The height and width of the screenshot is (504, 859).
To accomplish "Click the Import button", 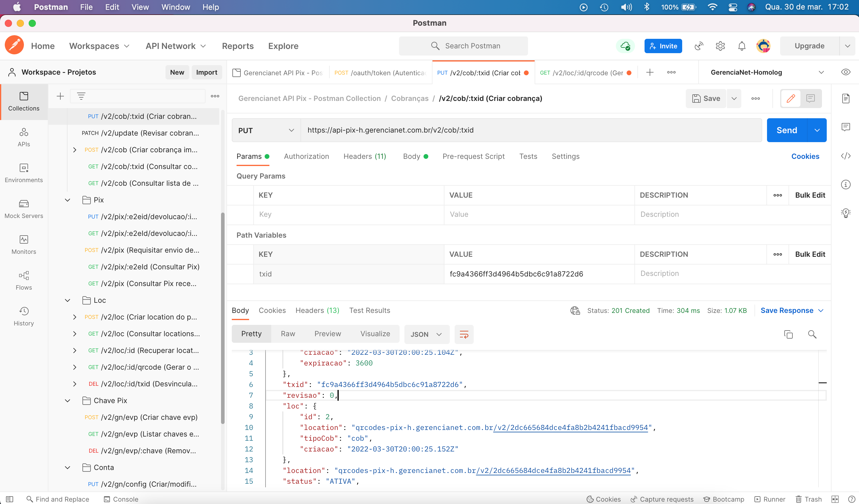I will click(207, 72).
